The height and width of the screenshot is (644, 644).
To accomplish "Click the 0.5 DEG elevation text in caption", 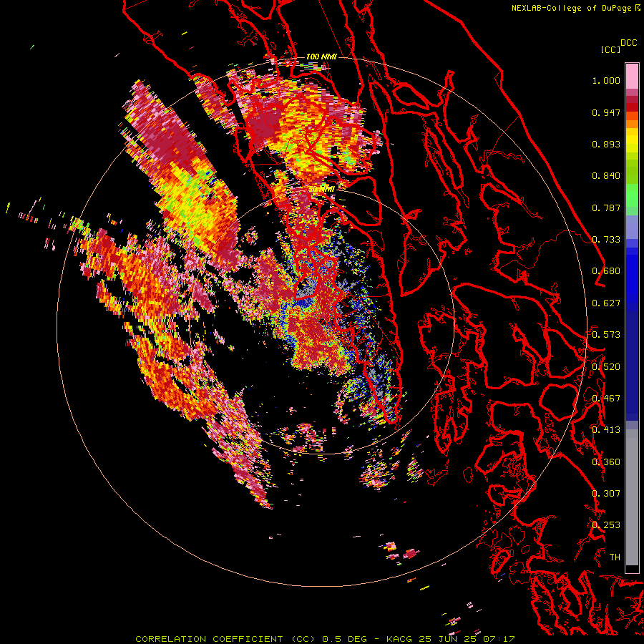I will 344,639.
